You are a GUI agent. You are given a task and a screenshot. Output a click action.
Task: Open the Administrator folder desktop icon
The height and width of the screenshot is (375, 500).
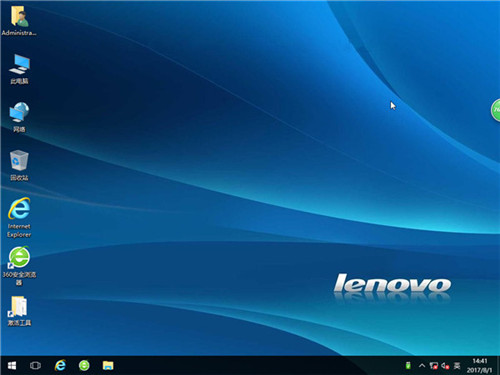coord(19,21)
